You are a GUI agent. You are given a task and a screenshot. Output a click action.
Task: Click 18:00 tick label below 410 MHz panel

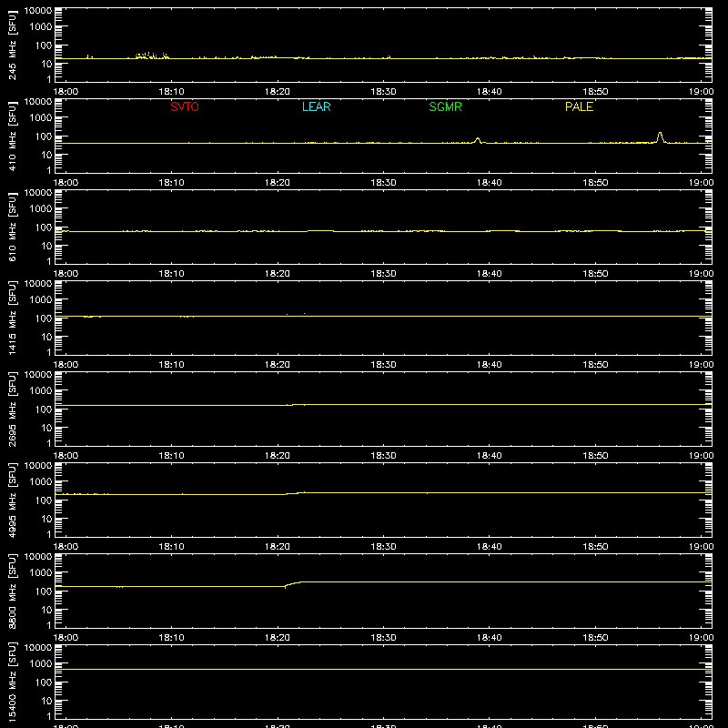click(66, 183)
